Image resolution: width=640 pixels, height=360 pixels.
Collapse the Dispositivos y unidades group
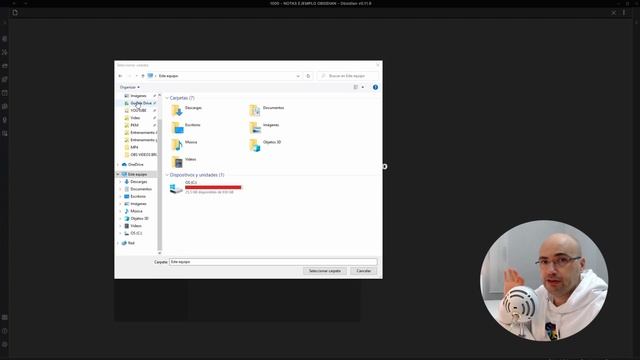[x=167, y=175]
